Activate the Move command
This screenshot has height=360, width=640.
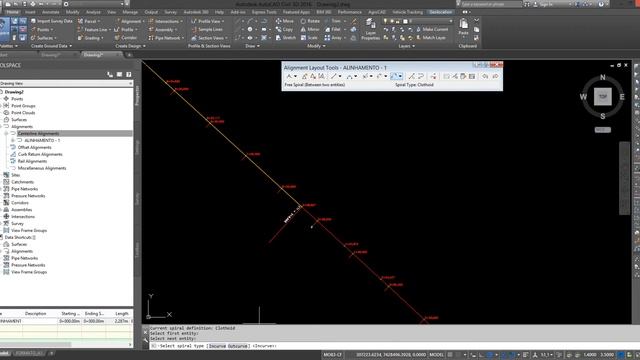pos(285,21)
